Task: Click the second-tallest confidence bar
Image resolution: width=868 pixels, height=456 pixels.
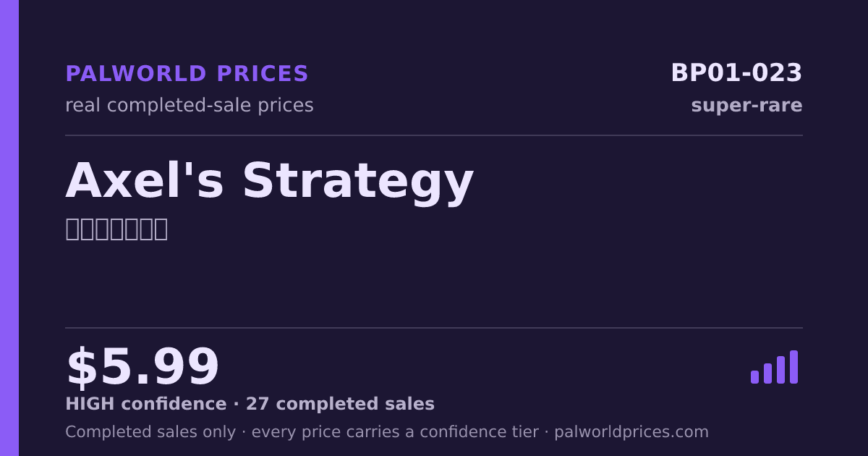Action: pyautogui.click(x=780, y=370)
